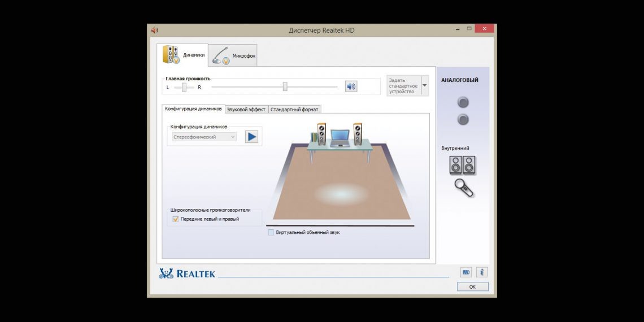Viewport: 644px width, 322px height.
Task: Enable Виртуальный объемный звук checkbox
Action: [x=271, y=233]
